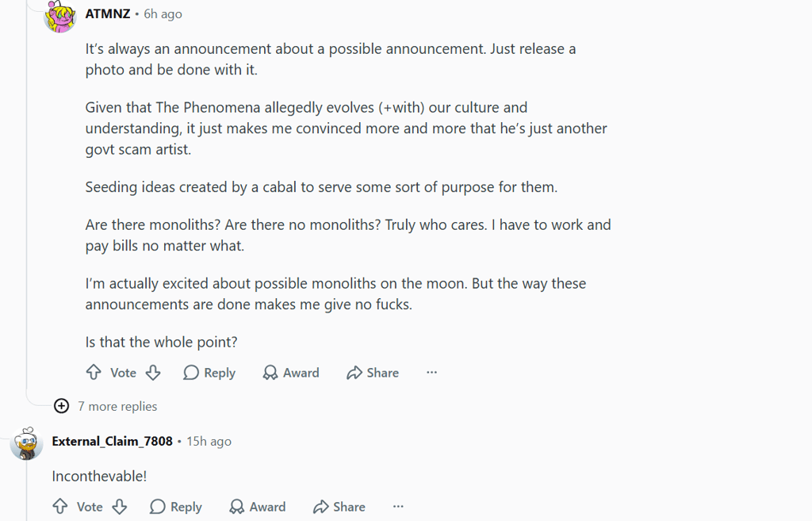The image size is (812, 521).
Task: Downvote ATMNZ's comment
Action: (x=153, y=373)
